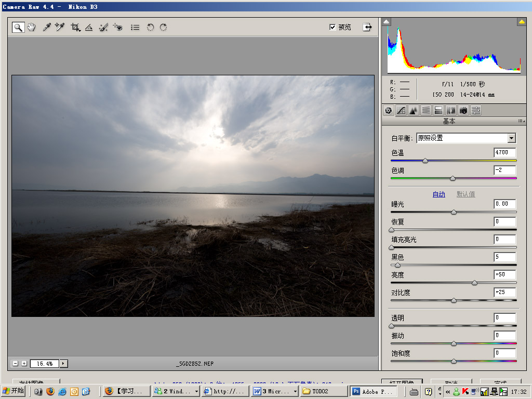Toggle full screen mode icon
Image resolution: width=532 pixels, height=399 pixels.
click(367, 27)
